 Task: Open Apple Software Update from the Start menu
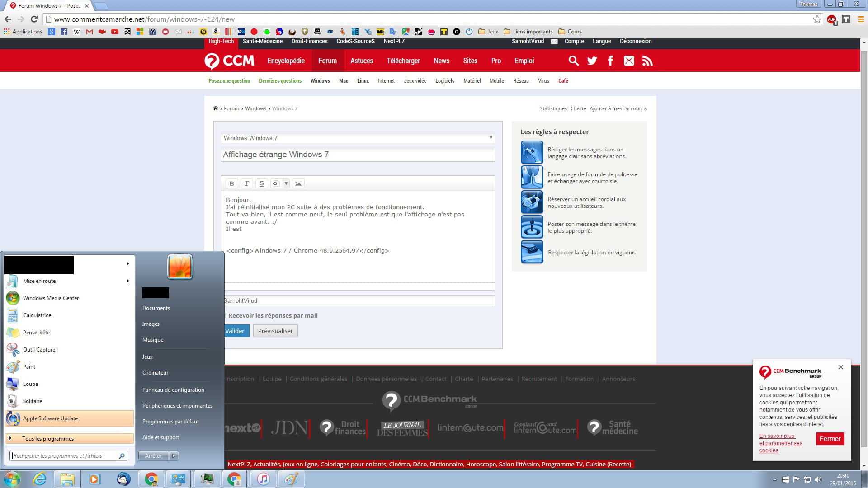[69, 418]
